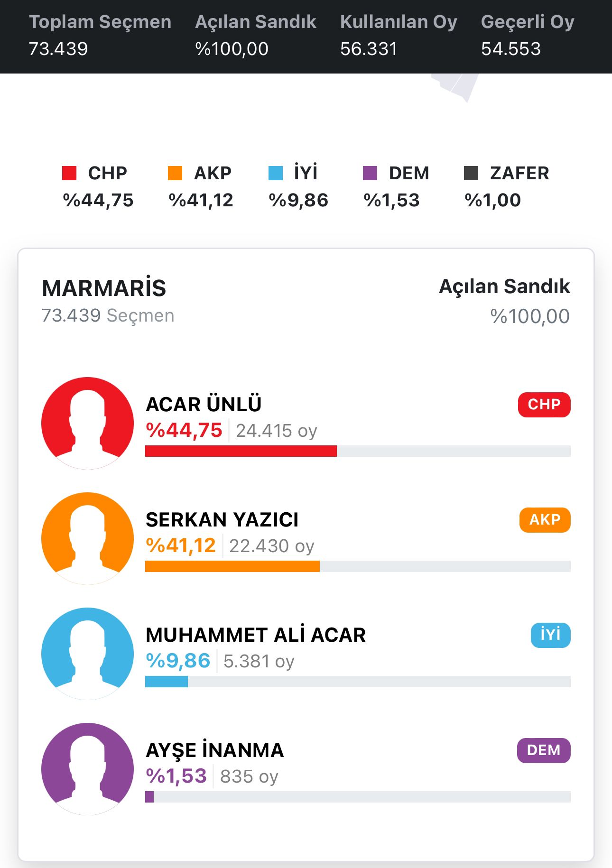Click Muhammet Ali Acar's blue avatar
Screen dimensions: 612x868
(x=88, y=654)
